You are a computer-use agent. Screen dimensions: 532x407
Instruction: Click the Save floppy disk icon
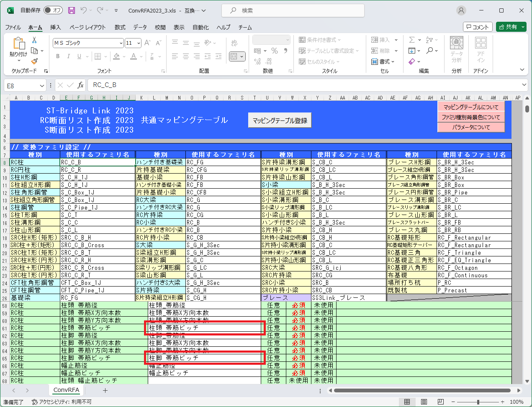point(72,10)
